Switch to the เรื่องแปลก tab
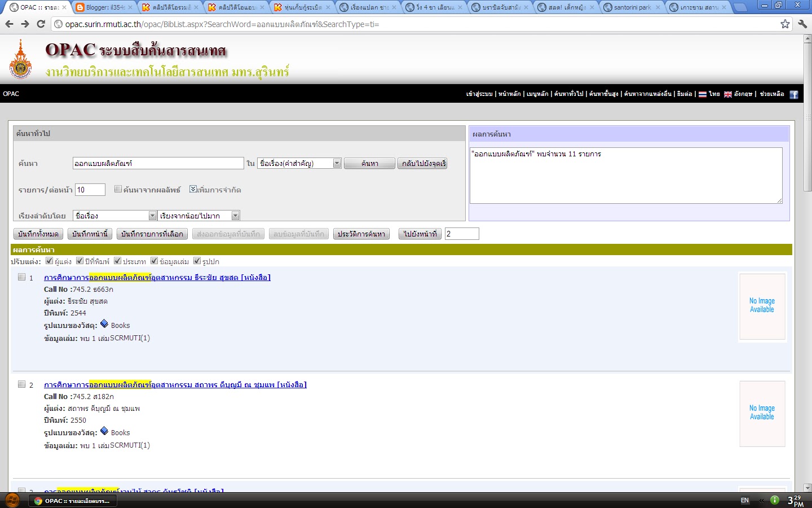 368,7
